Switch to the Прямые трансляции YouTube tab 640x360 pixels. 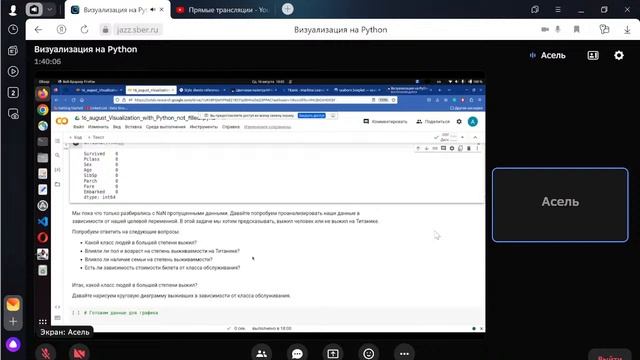pos(223,10)
